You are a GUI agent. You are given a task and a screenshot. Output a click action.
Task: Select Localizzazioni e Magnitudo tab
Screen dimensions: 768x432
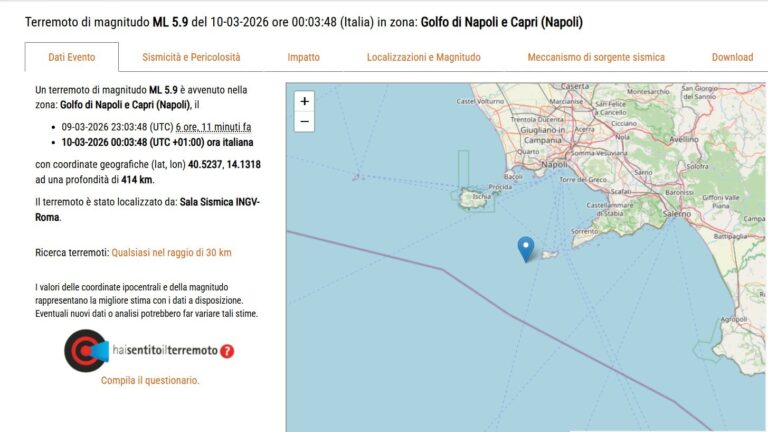[x=423, y=57]
